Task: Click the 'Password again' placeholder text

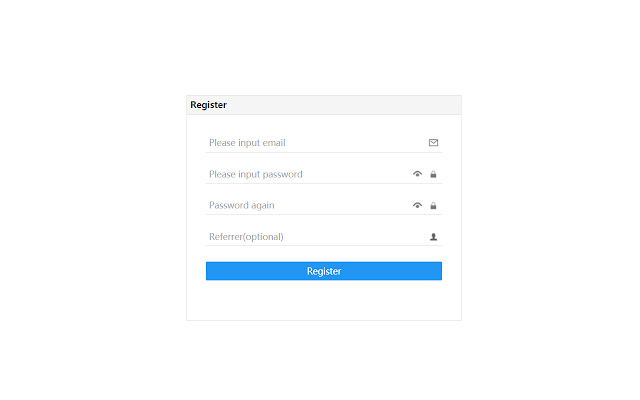Action: [241, 206]
